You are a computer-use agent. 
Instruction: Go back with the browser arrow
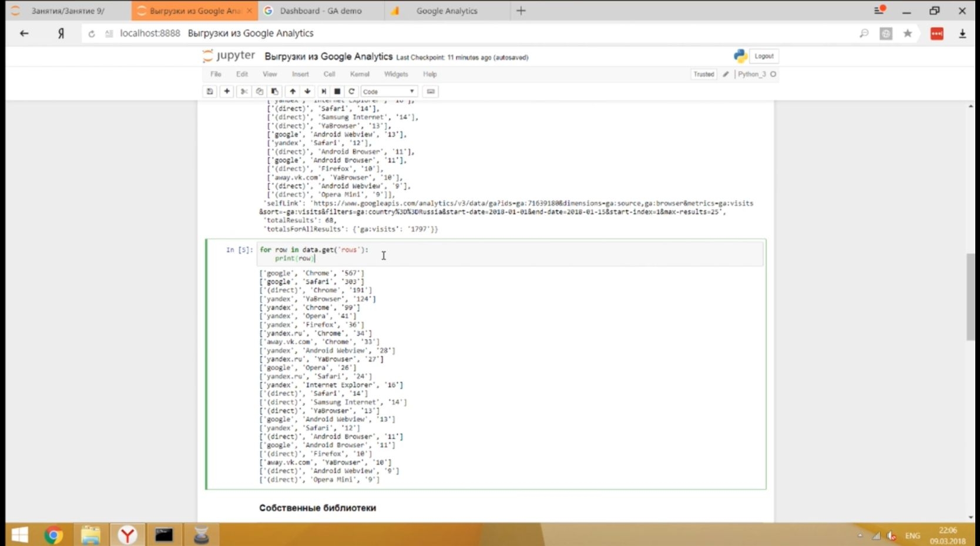pos(24,34)
